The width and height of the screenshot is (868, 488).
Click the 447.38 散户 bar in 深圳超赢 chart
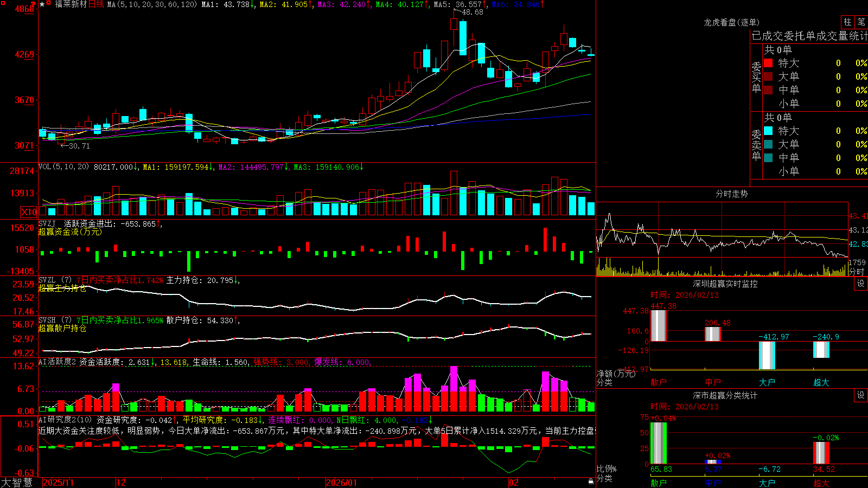coord(659,325)
